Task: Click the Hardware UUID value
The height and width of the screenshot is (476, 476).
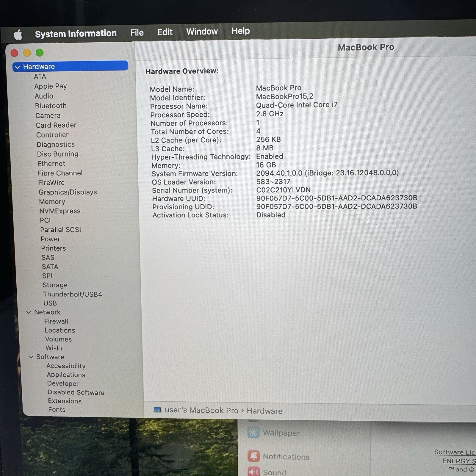Action: click(x=337, y=198)
